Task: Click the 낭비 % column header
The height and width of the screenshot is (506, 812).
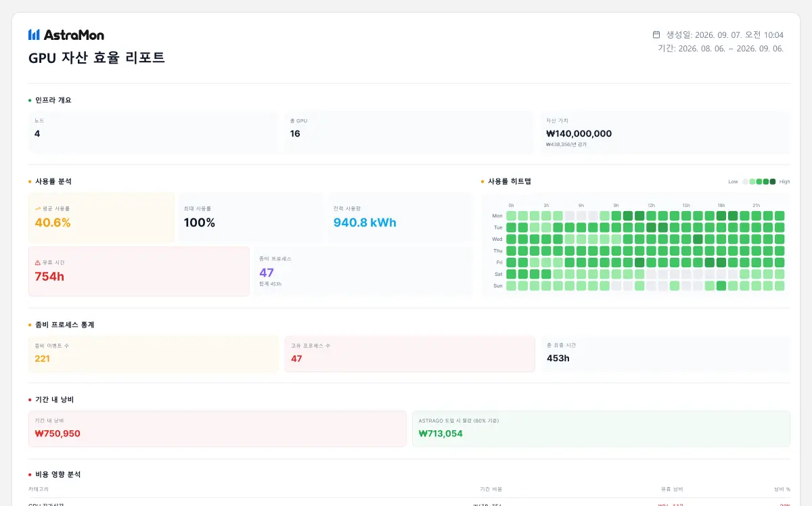Action: (x=782, y=489)
